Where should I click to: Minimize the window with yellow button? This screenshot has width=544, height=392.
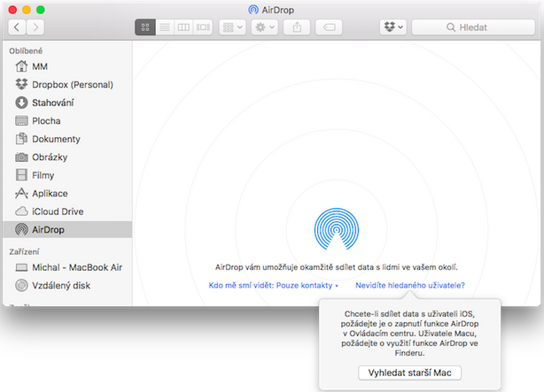[x=27, y=10]
